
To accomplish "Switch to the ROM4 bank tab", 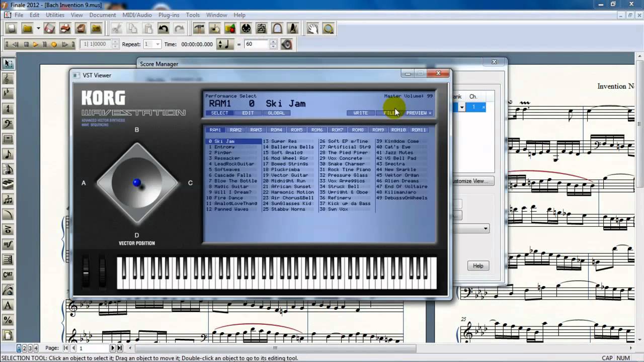I will (x=276, y=130).
